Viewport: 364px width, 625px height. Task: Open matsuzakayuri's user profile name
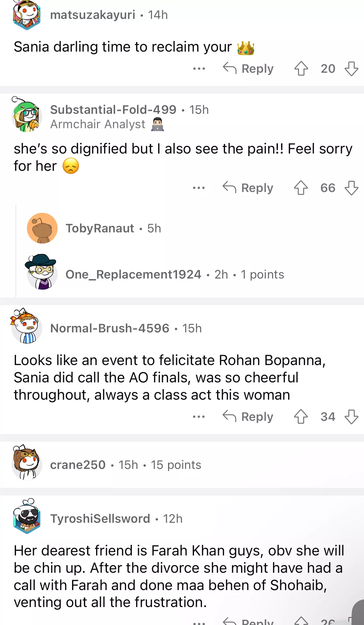[93, 15]
